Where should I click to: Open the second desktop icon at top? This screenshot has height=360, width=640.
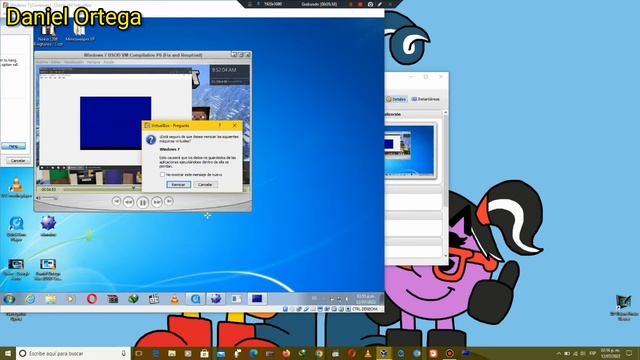tap(80, 33)
